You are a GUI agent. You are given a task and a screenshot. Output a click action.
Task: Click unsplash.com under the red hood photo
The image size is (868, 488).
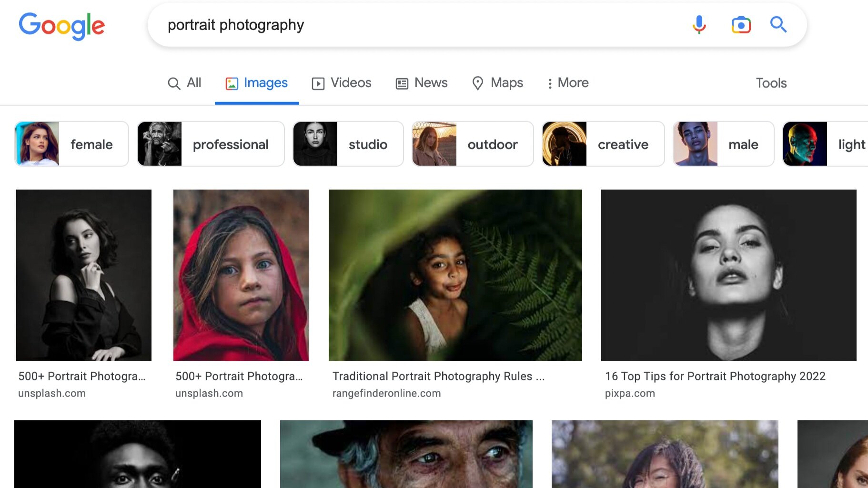(x=209, y=393)
